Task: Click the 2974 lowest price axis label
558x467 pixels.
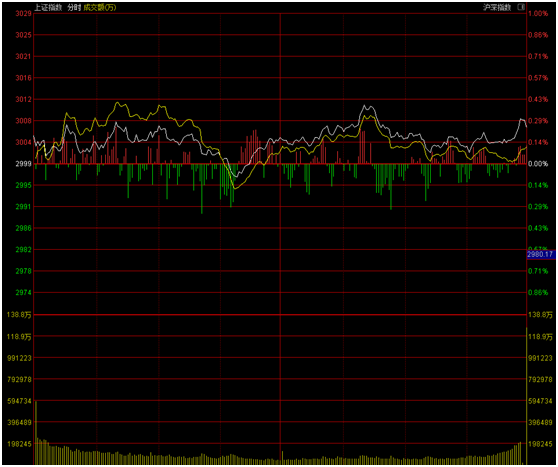Action: click(23, 293)
